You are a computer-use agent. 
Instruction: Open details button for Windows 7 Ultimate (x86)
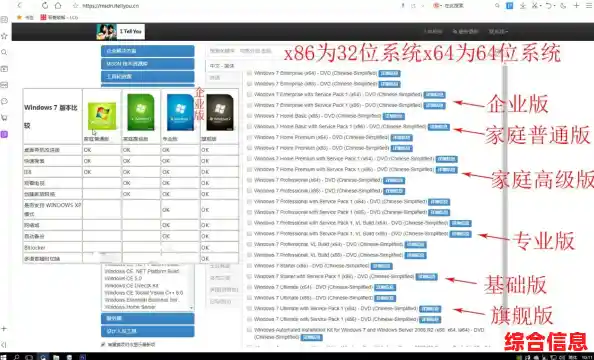click(x=385, y=298)
